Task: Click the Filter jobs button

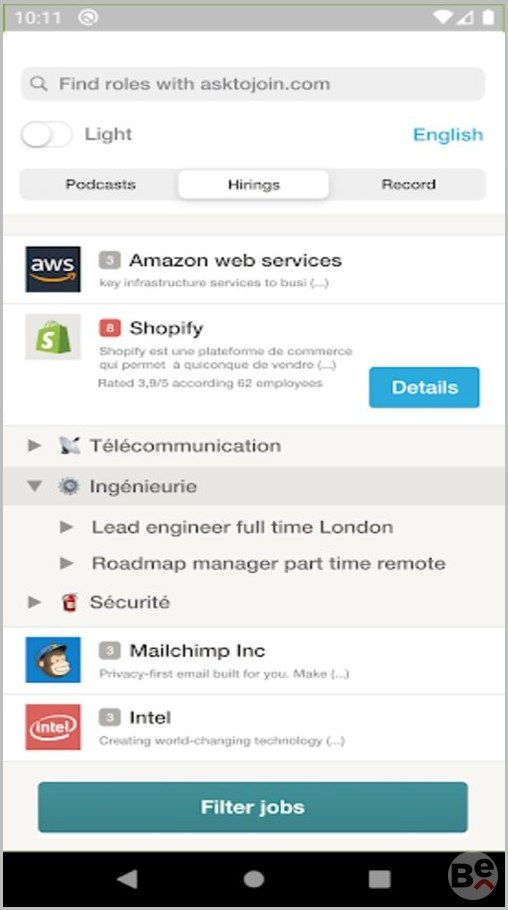Action: point(253,807)
